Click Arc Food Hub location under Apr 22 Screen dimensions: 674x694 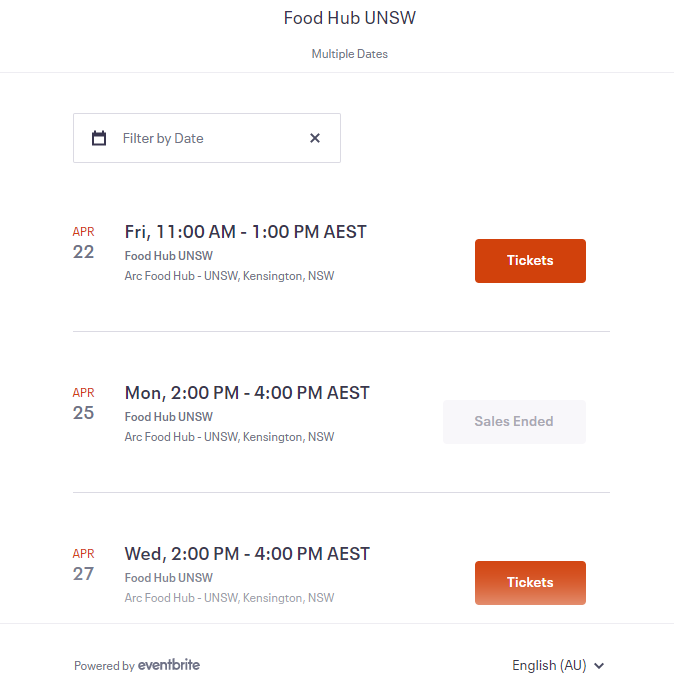tap(229, 276)
